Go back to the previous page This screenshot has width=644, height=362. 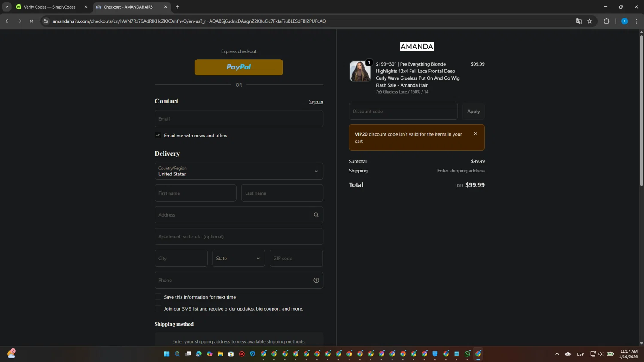[x=7, y=21]
